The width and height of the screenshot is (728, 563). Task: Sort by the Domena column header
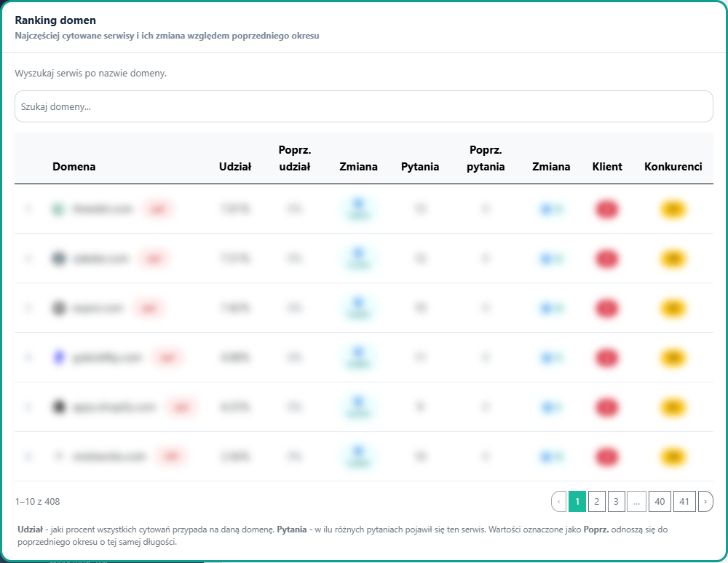click(74, 167)
